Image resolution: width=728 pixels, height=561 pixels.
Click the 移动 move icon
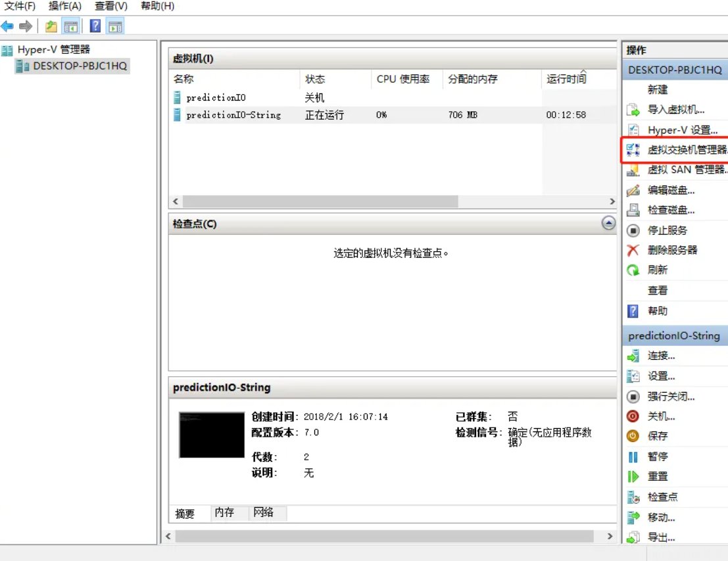coord(633,517)
